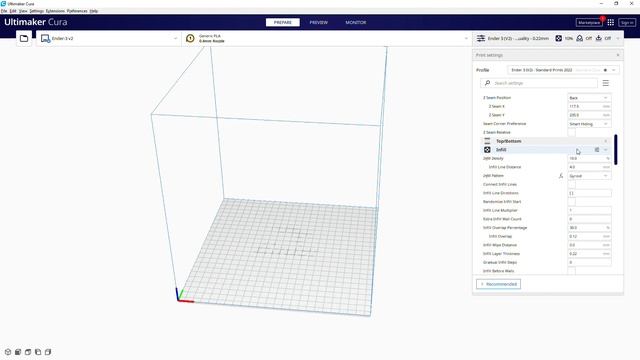
Task: Click the Infill Layer Thickness field
Action: pyautogui.click(x=589, y=254)
